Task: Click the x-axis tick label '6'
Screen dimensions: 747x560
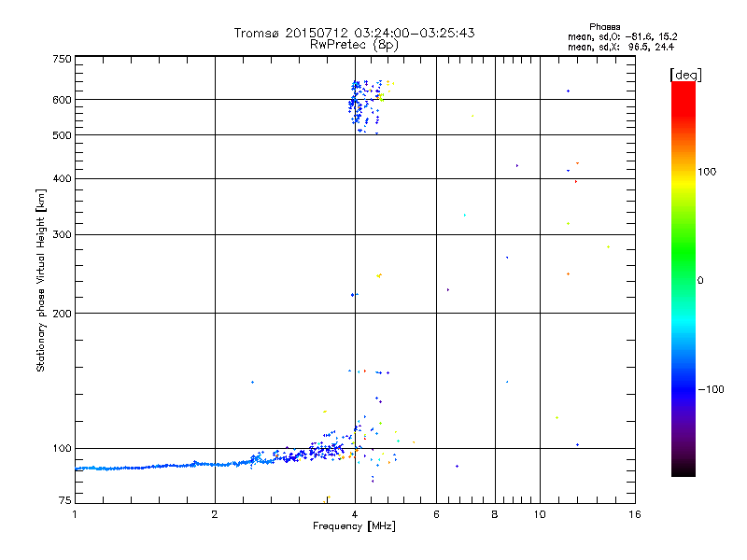Action: [436, 514]
